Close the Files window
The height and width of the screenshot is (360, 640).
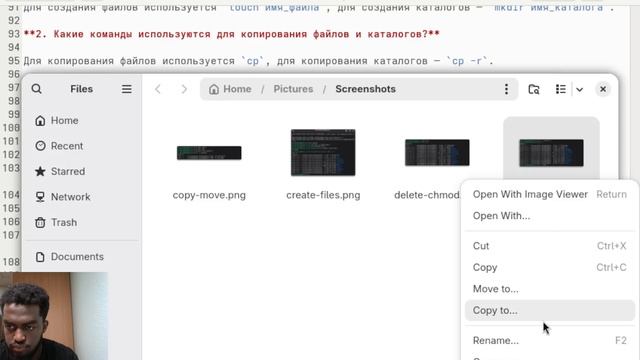(603, 89)
